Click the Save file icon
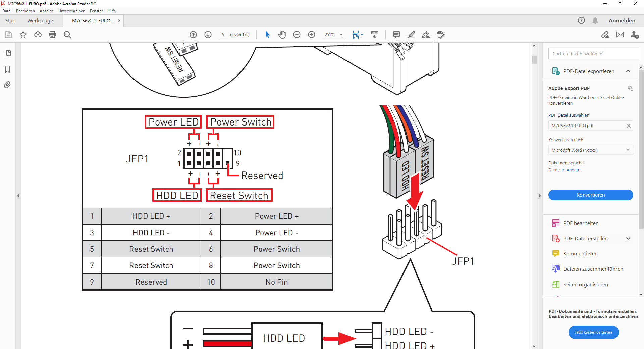Image resolution: width=644 pixels, height=349 pixels. coord(8,35)
